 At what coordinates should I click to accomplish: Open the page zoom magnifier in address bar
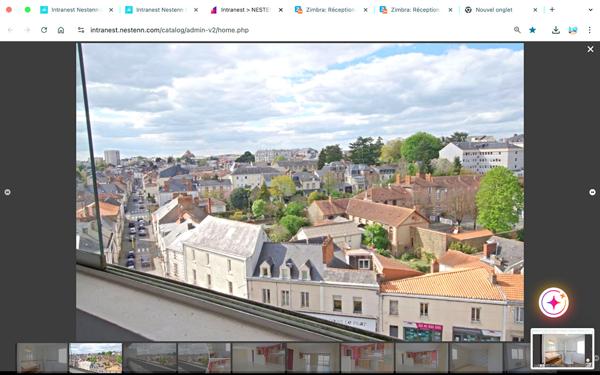[x=517, y=30]
